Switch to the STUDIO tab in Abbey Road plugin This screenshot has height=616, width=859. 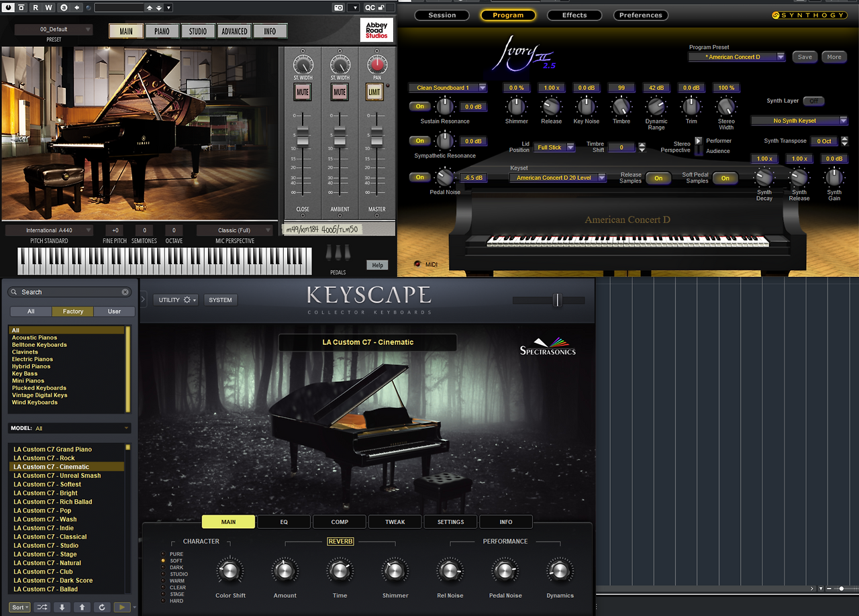(198, 31)
